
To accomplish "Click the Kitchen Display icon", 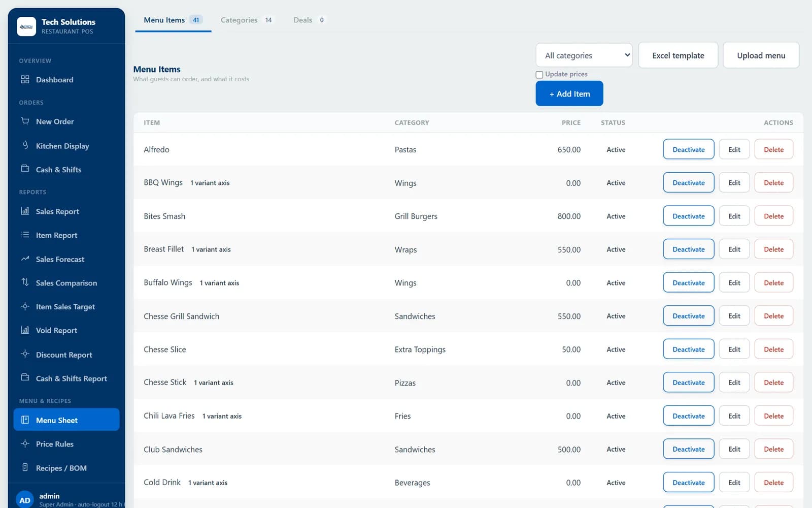I will [x=25, y=145].
